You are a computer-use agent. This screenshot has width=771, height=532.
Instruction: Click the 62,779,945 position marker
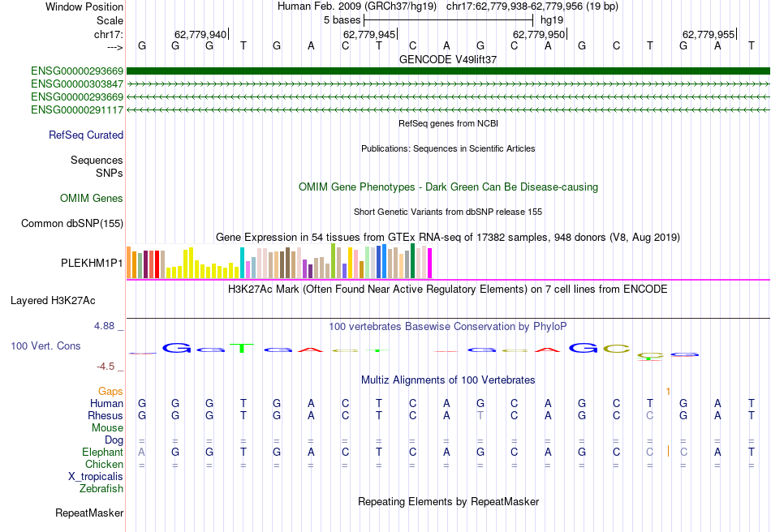click(x=370, y=34)
